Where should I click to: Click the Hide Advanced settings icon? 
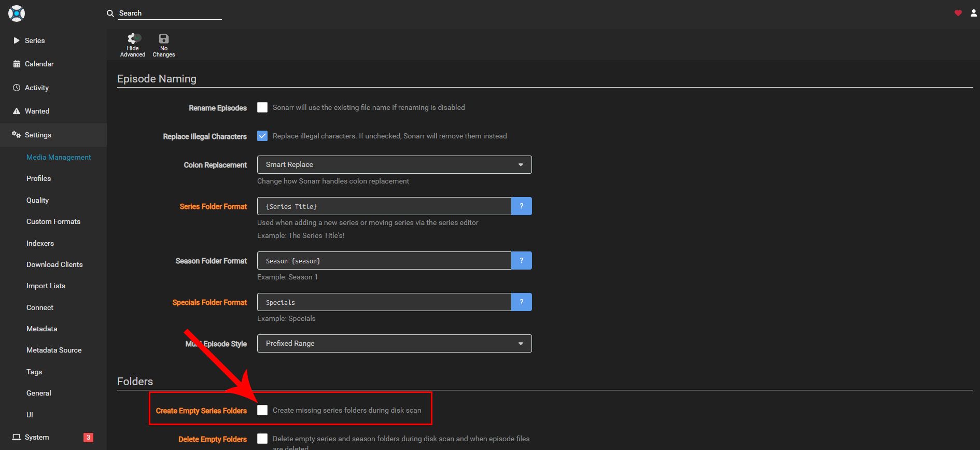[x=133, y=39]
